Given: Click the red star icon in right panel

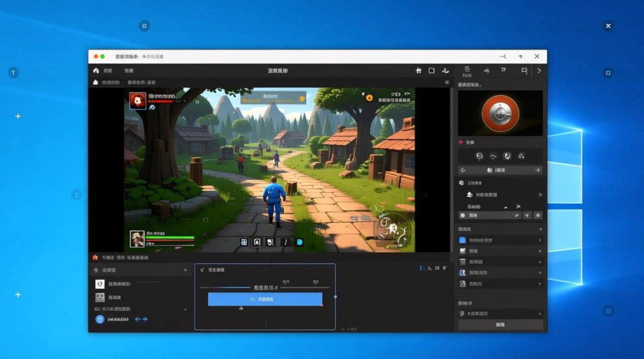Looking at the screenshot, I should (x=461, y=142).
